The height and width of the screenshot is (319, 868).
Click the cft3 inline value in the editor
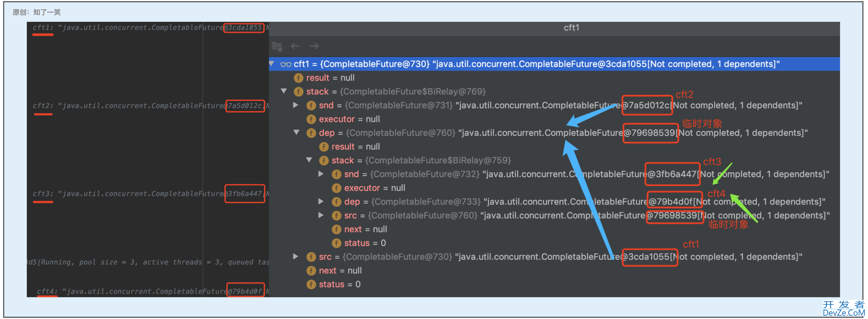pyautogui.click(x=151, y=194)
